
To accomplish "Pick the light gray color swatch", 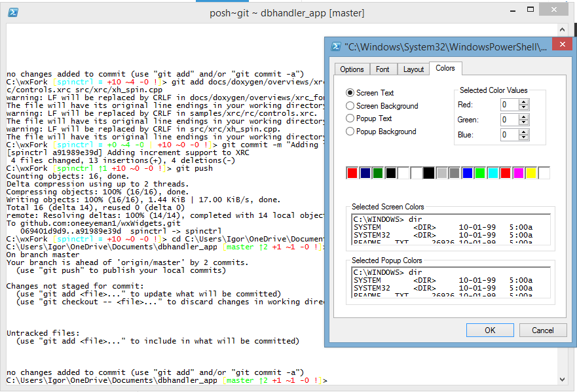I will pos(441,173).
